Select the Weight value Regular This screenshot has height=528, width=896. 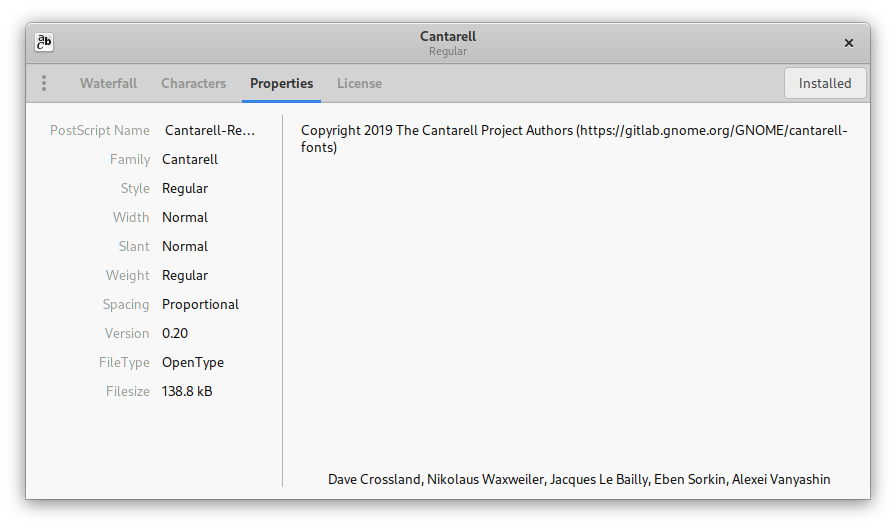point(185,275)
